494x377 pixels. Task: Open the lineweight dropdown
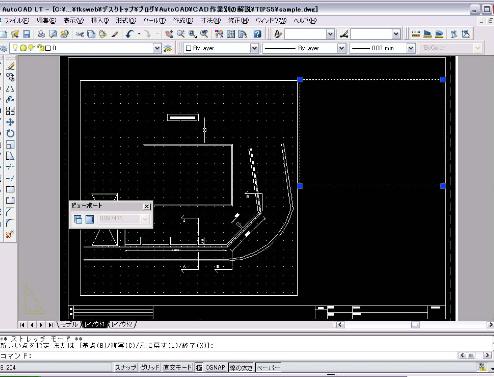click(411, 48)
